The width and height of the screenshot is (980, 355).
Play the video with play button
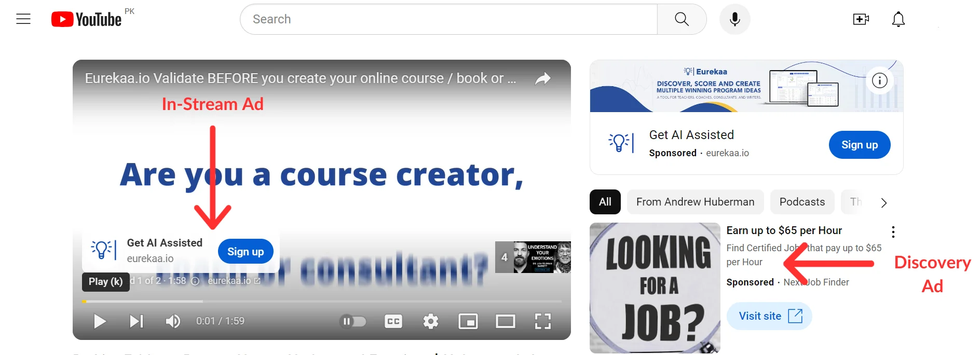pyautogui.click(x=100, y=321)
